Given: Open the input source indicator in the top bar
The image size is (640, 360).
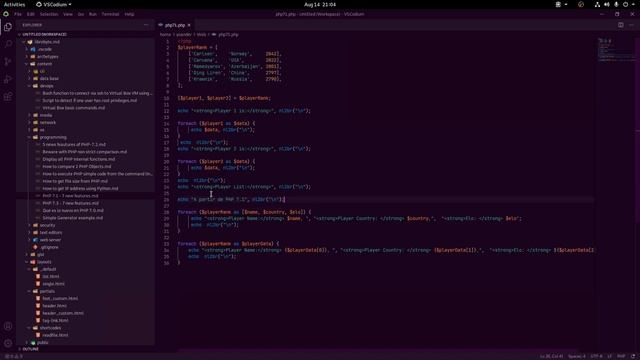Looking at the screenshot, I should point(562,4).
